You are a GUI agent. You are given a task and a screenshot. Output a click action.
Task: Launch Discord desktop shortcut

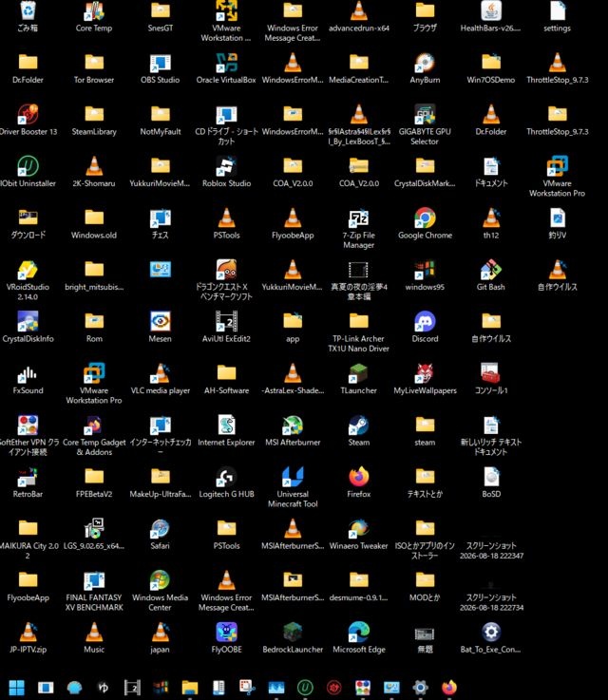[425, 321]
